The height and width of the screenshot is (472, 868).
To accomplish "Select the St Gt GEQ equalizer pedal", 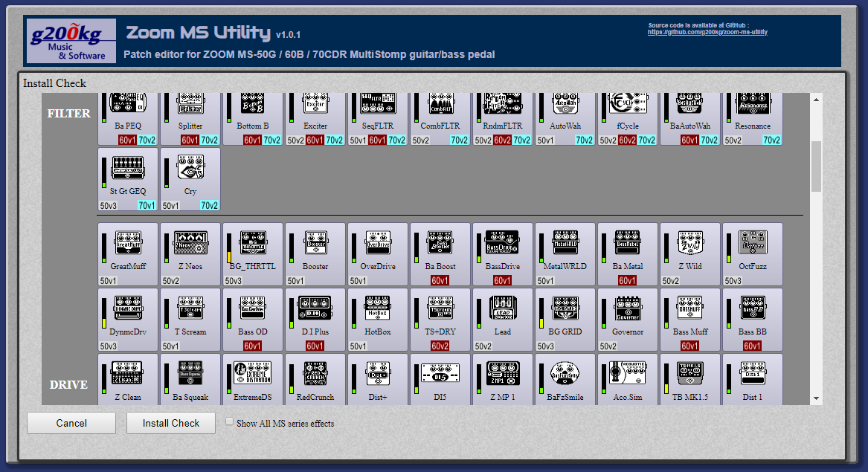I will [128, 179].
